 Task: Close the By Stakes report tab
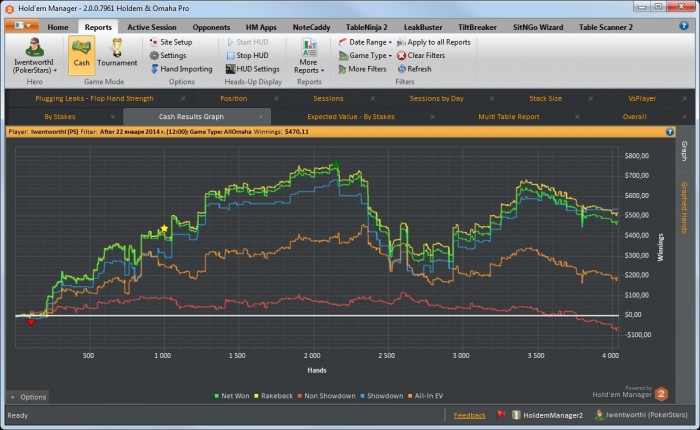pos(112,117)
